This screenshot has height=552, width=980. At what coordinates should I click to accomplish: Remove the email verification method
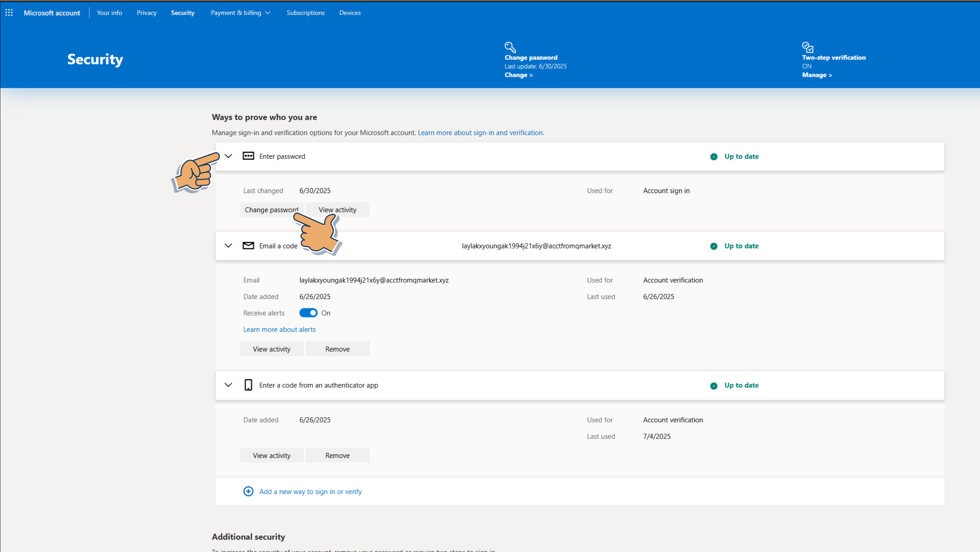coord(337,349)
